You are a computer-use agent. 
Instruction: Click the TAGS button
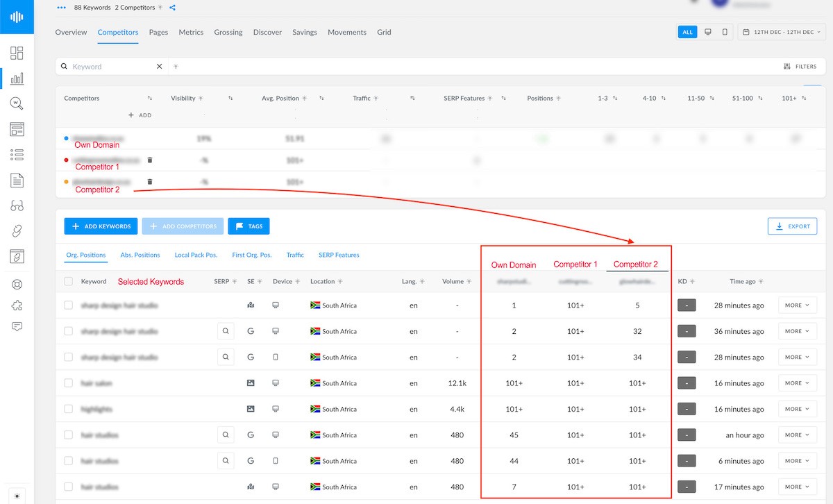[249, 226]
